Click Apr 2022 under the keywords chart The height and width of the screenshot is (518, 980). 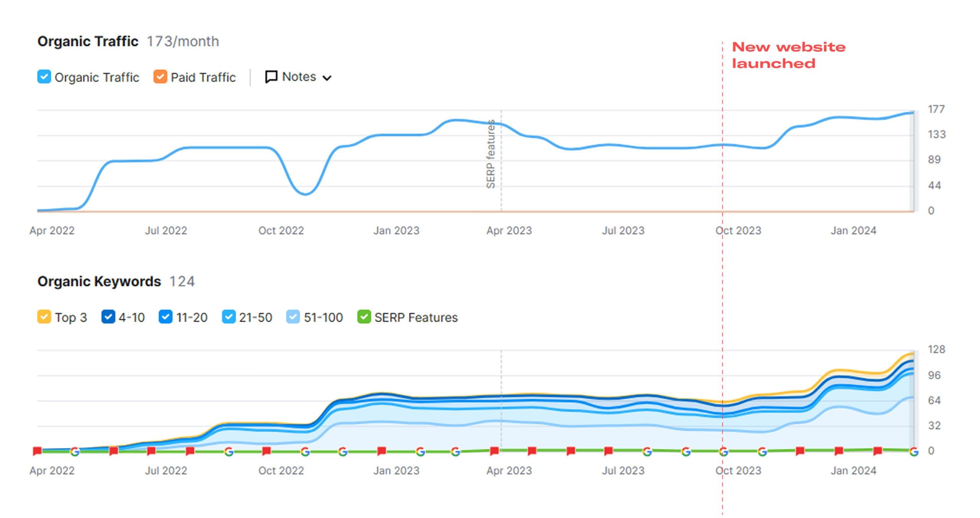[x=52, y=471]
